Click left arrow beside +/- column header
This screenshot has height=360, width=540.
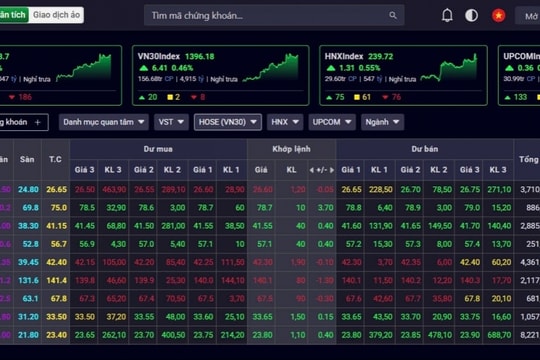click(x=311, y=170)
